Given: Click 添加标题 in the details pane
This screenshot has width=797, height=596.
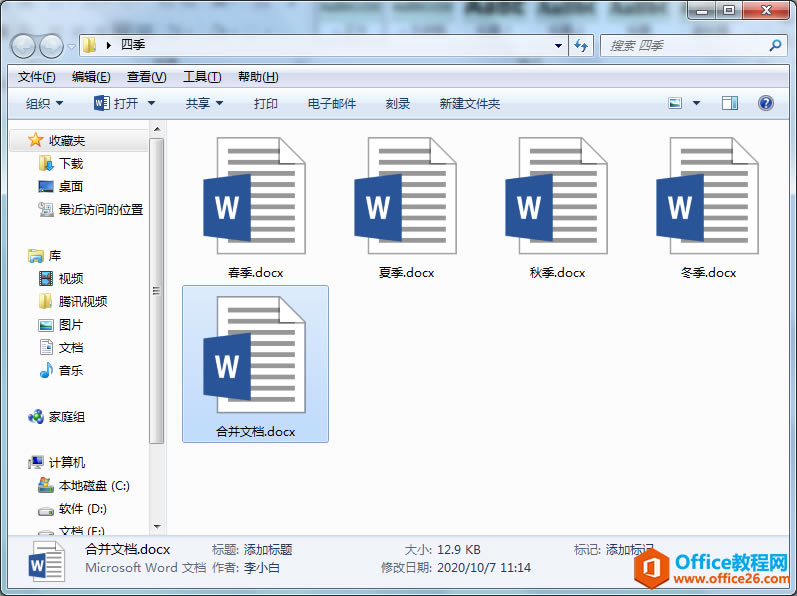Looking at the screenshot, I should pyautogui.click(x=268, y=550).
